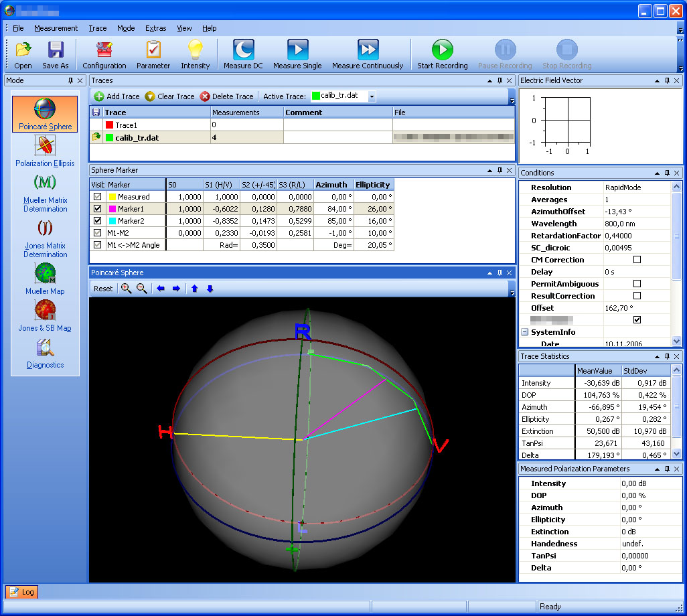
Task: Click the Measure DC icon
Action: [243, 49]
